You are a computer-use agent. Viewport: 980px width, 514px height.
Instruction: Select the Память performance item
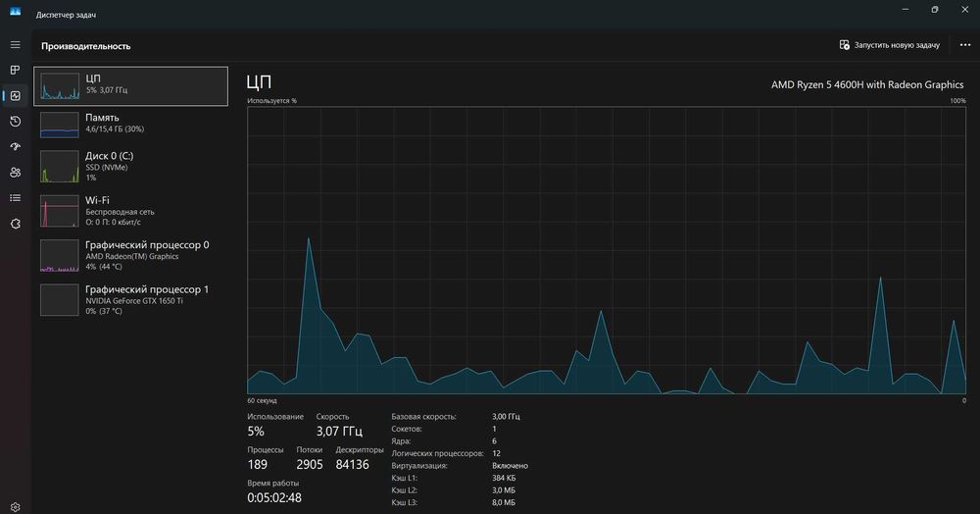click(x=130, y=124)
